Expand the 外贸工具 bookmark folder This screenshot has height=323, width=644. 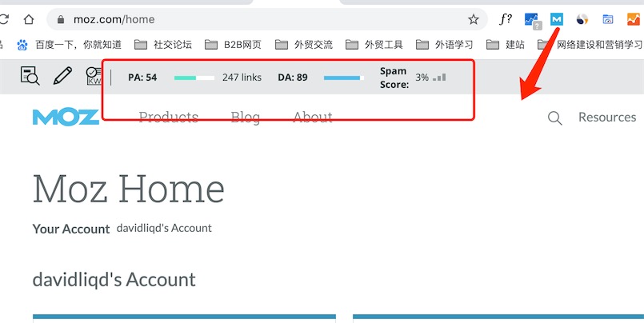[x=374, y=45]
